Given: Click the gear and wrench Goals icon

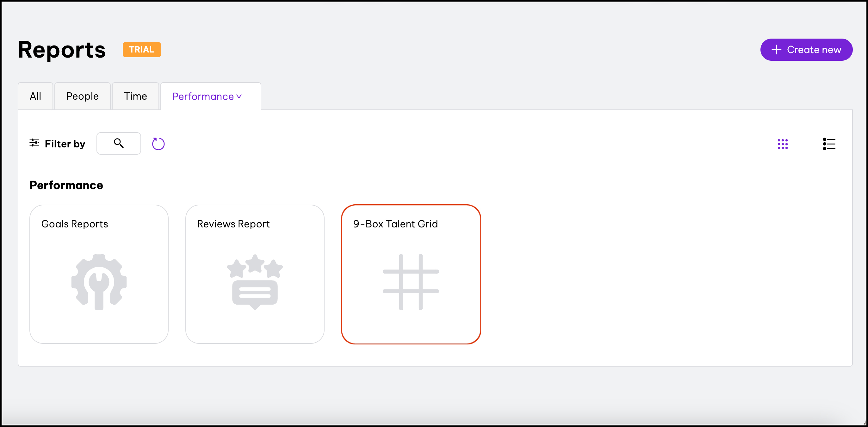Looking at the screenshot, I should pos(99,282).
